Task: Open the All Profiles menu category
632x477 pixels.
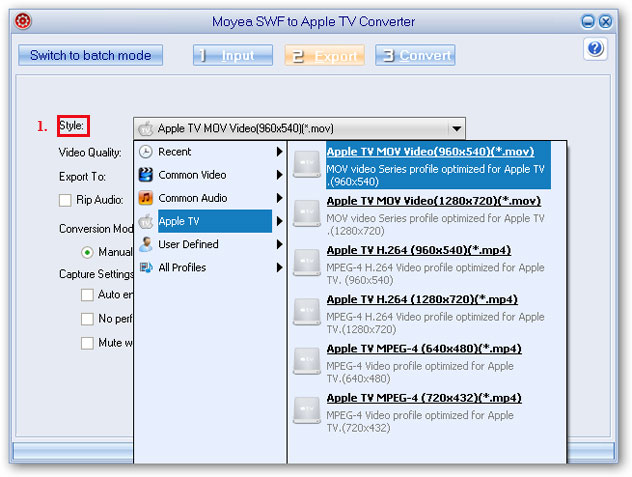Action: pyautogui.click(x=210, y=267)
